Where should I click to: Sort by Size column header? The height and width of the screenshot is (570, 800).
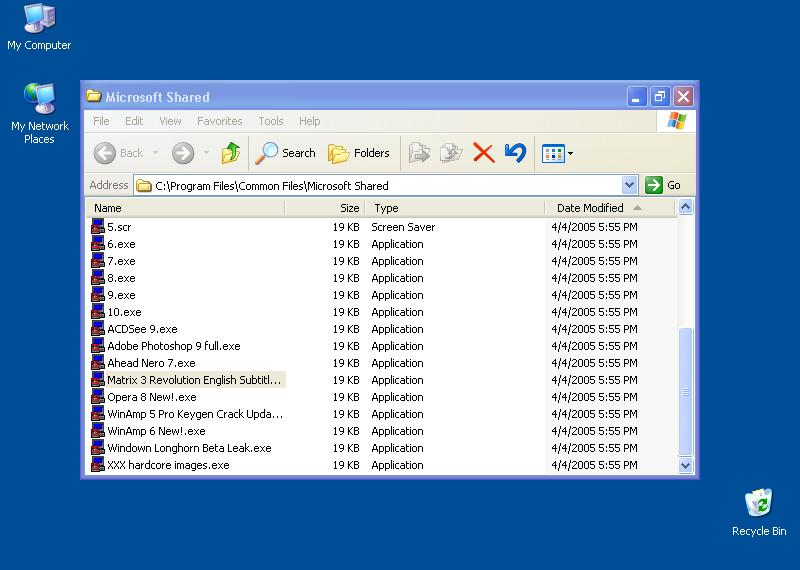pos(324,208)
